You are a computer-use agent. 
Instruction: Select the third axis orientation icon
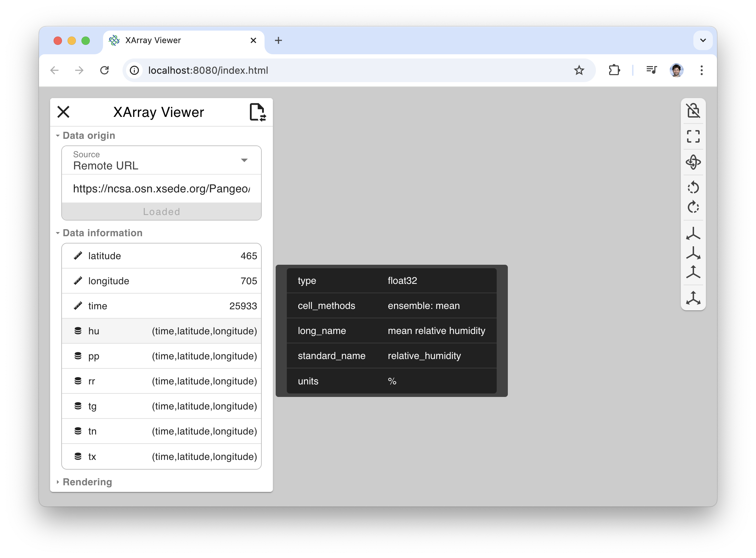[693, 272]
